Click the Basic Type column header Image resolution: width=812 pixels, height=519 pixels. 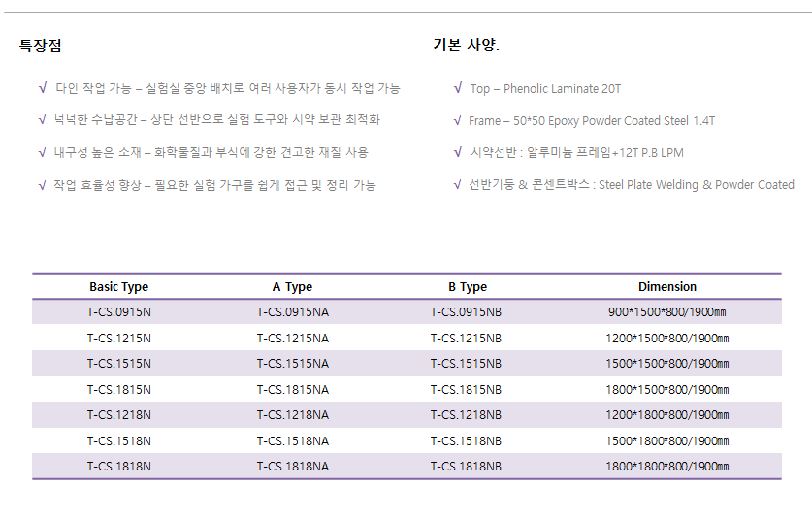pyautogui.click(x=118, y=287)
